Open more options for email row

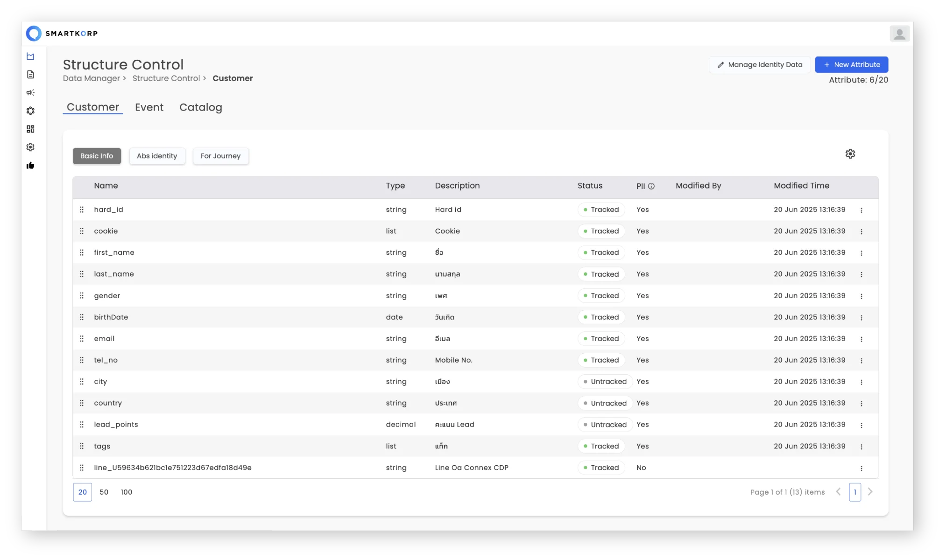point(861,339)
